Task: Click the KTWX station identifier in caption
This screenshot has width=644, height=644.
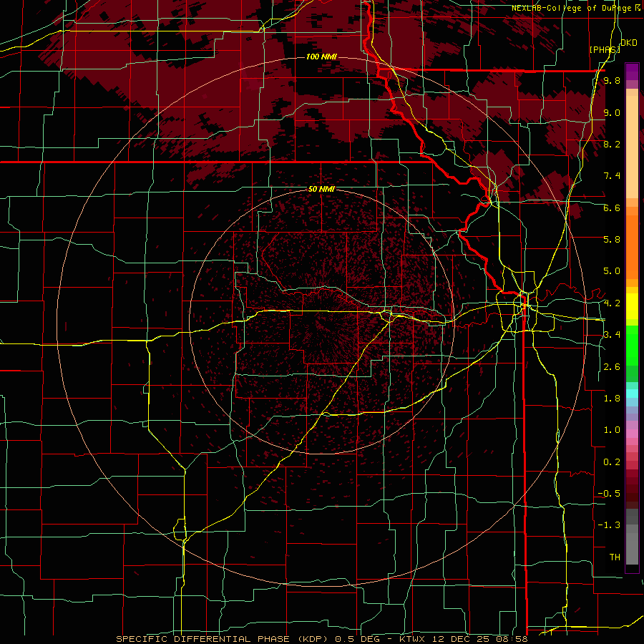Action: click(x=413, y=639)
